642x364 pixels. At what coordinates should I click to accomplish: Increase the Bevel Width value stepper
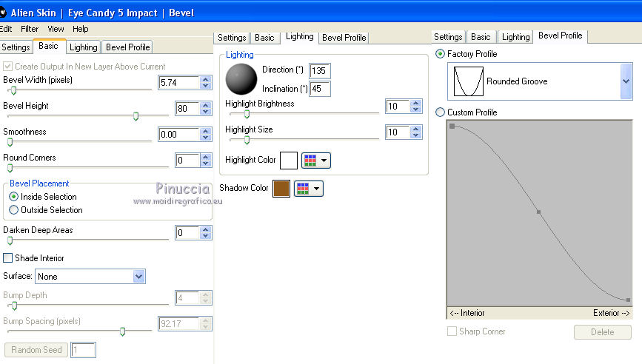(x=206, y=79)
